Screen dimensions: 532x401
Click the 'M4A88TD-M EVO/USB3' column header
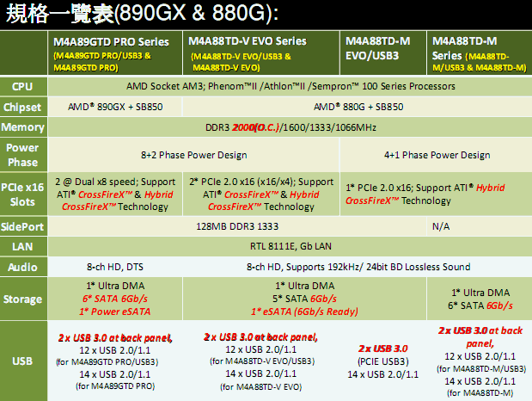(x=383, y=53)
